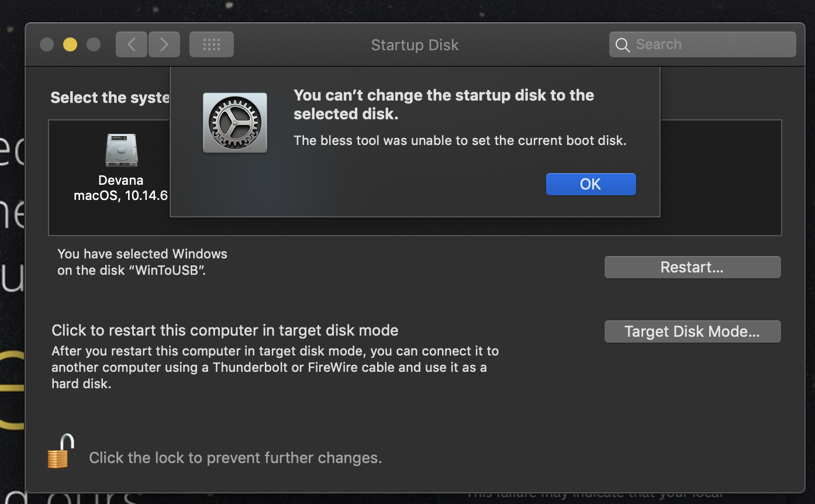The image size is (815, 504).
Task: Click the back navigation arrow
Action: pos(132,45)
